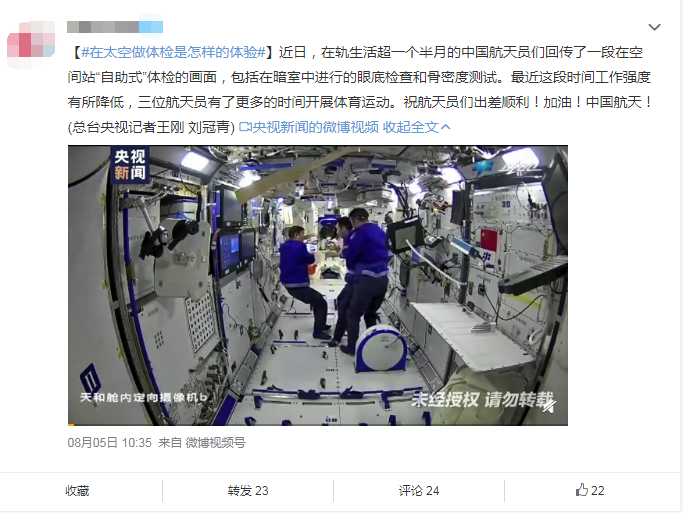
Task: Open 央视新闻的微博视频 link
Action: click(x=315, y=127)
